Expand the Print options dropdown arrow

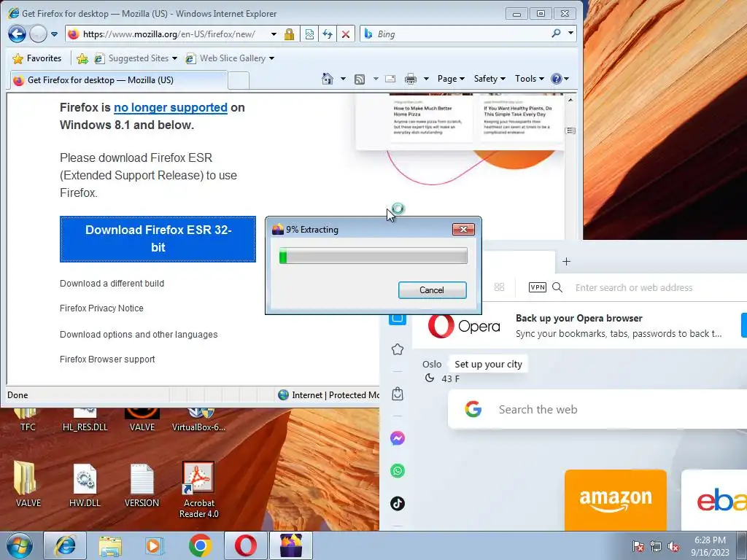coord(426,79)
